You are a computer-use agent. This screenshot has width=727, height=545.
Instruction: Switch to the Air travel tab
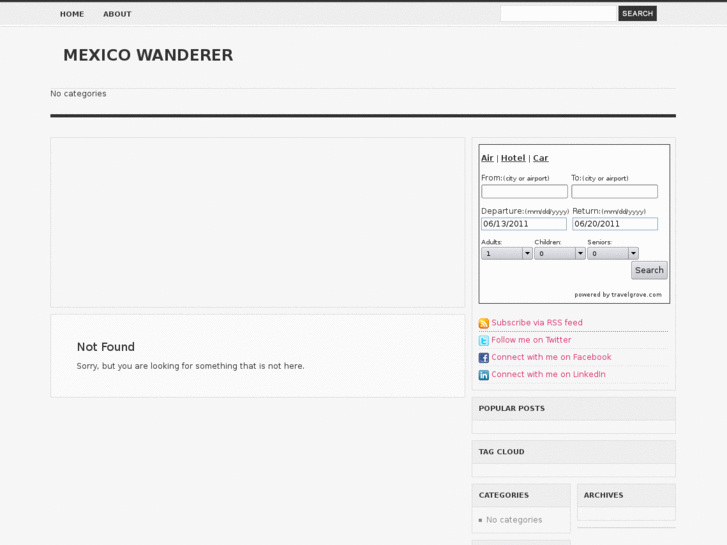pos(487,158)
